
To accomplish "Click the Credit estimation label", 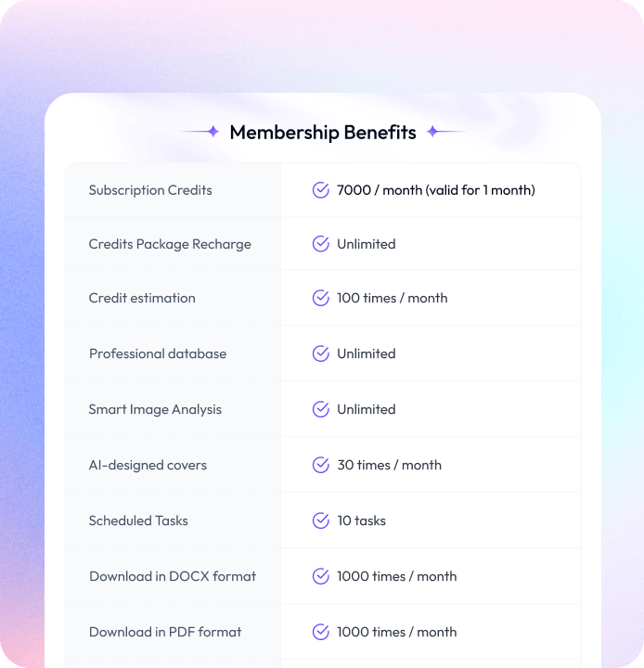I will 142,298.
